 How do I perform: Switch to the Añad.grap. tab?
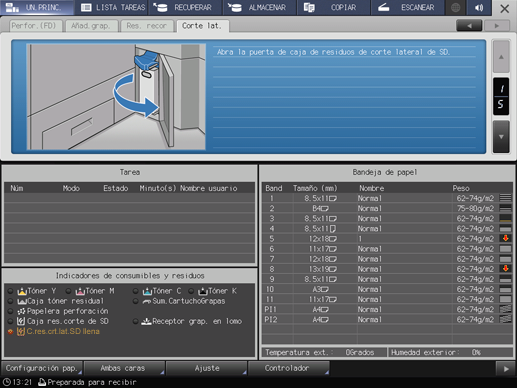coord(91,26)
